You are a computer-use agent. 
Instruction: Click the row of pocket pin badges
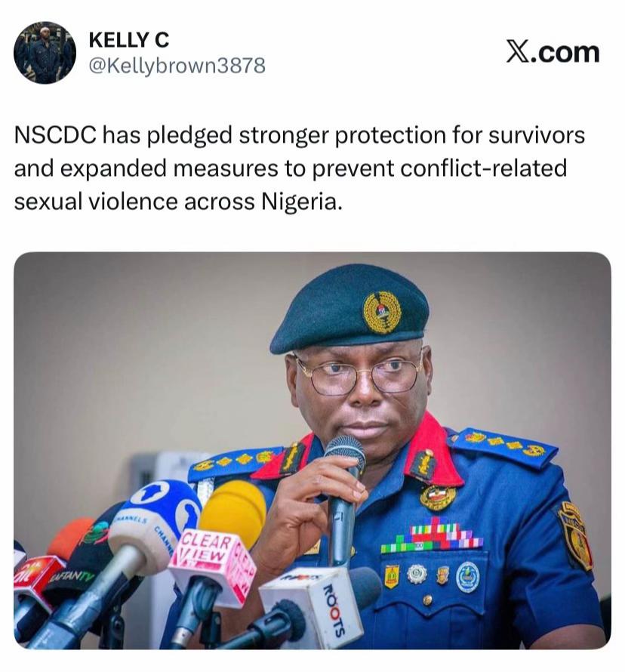click(432, 575)
